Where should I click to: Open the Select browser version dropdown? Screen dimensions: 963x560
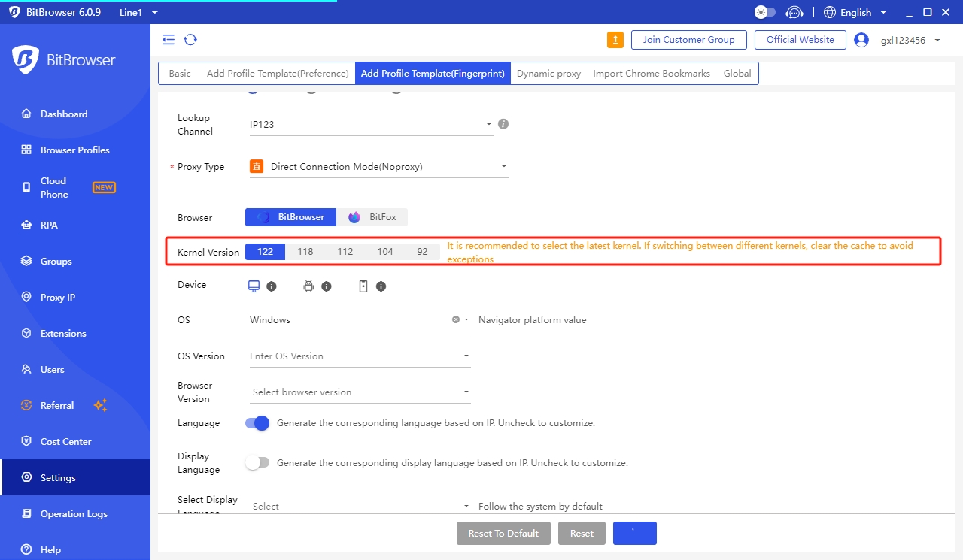click(x=360, y=392)
